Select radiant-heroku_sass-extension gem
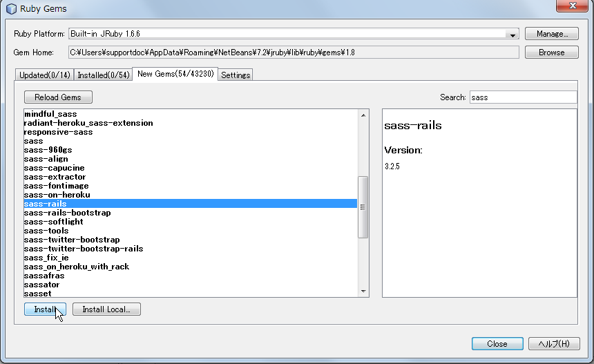 click(190, 123)
